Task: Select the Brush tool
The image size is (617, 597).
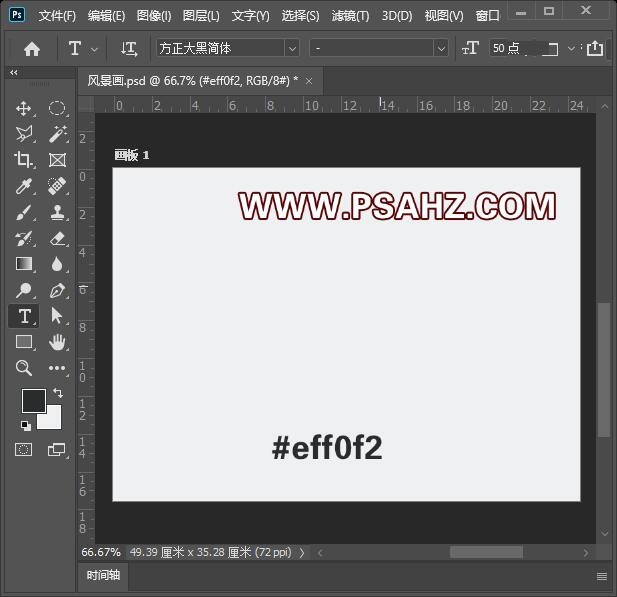Action: click(x=24, y=213)
